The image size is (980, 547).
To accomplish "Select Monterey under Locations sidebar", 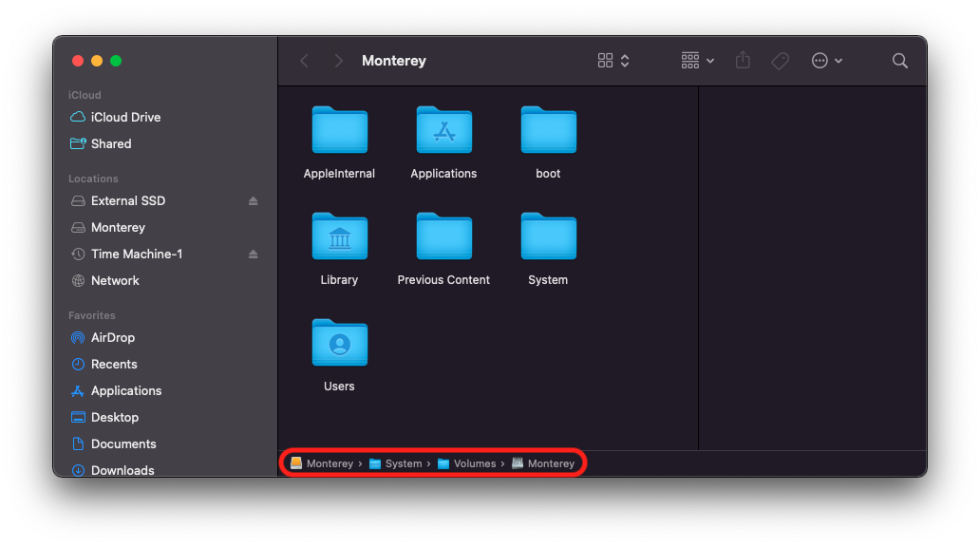I will [108, 228].
